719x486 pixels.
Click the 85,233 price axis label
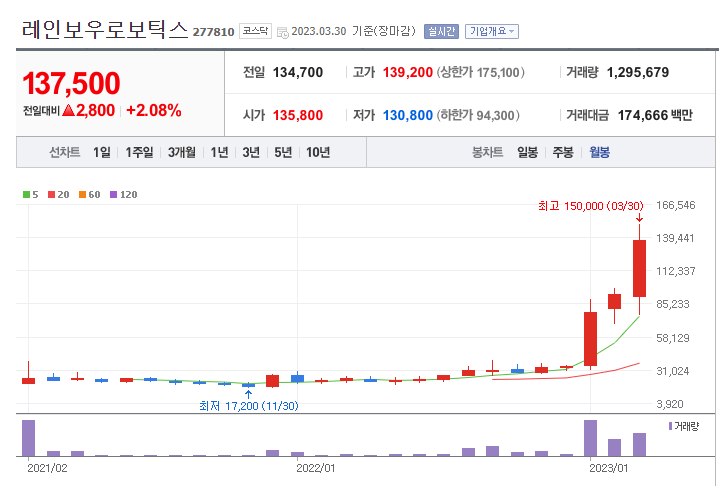click(673, 304)
